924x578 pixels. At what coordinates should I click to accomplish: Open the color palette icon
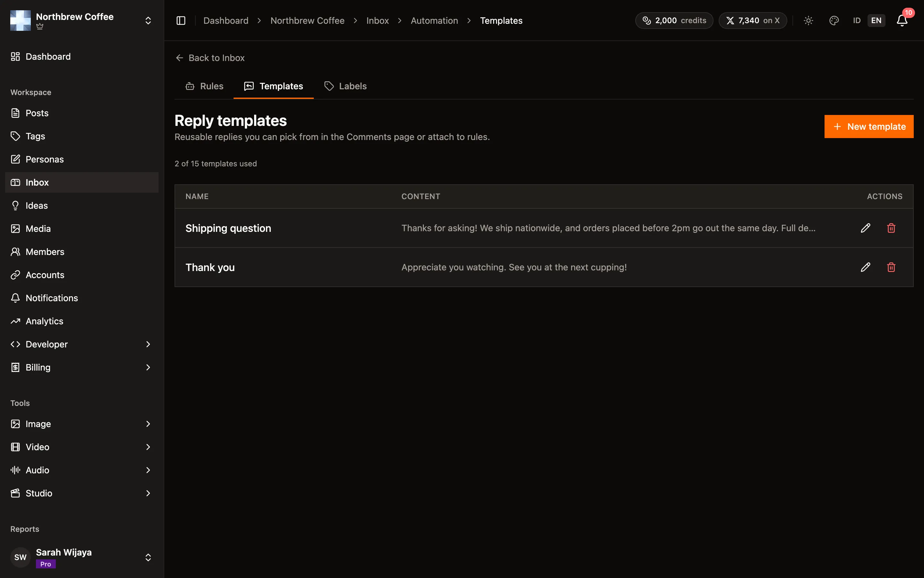(x=834, y=21)
